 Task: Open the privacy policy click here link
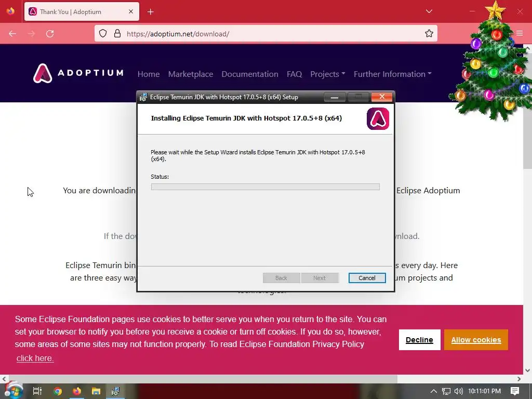click(35, 358)
